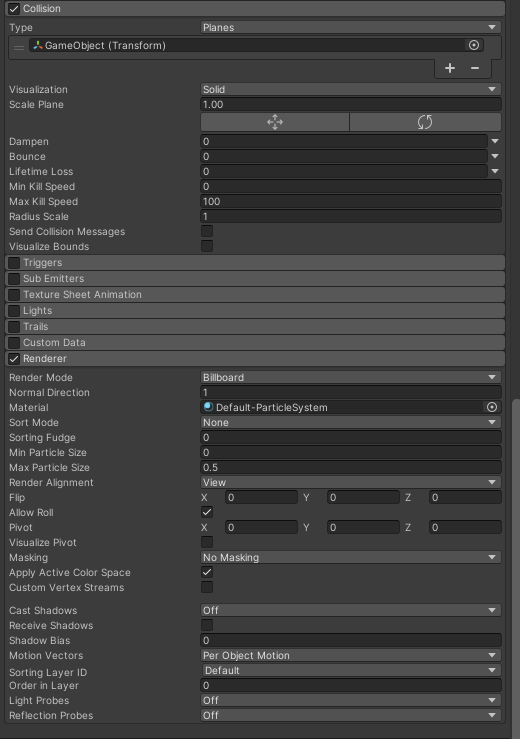
Task: Open material picker for Default-ParticleSystem
Action: [x=492, y=407]
